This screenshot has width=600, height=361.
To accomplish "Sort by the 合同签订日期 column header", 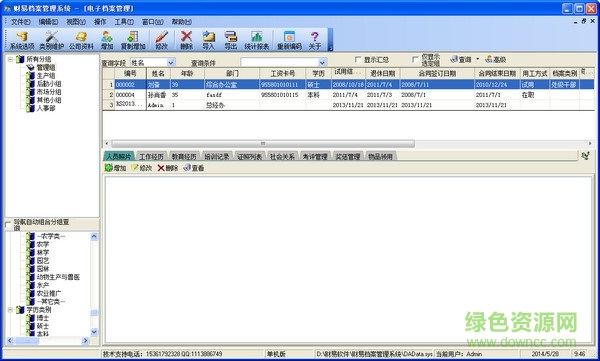I will (437, 73).
